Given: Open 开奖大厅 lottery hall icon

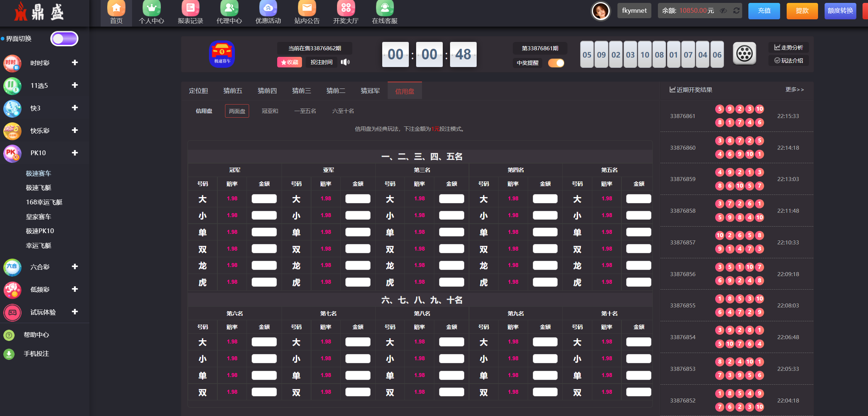Looking at the screenshot, I should pos(346,9).
